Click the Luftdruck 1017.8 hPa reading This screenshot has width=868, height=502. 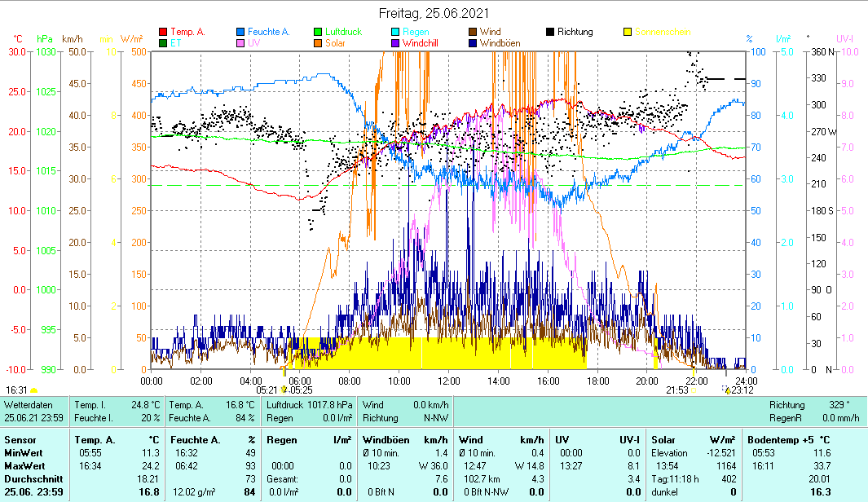coord(310,404)
